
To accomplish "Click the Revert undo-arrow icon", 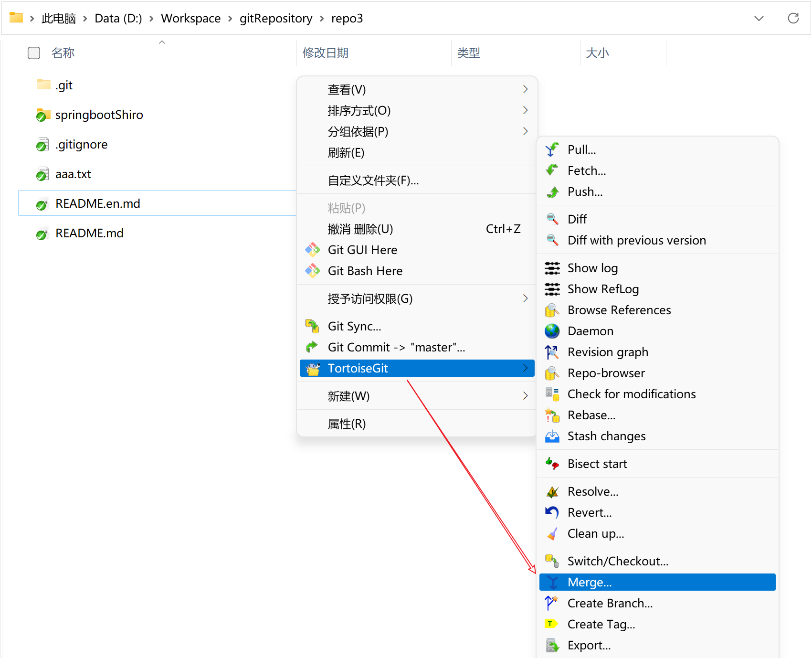I will 552,512.
